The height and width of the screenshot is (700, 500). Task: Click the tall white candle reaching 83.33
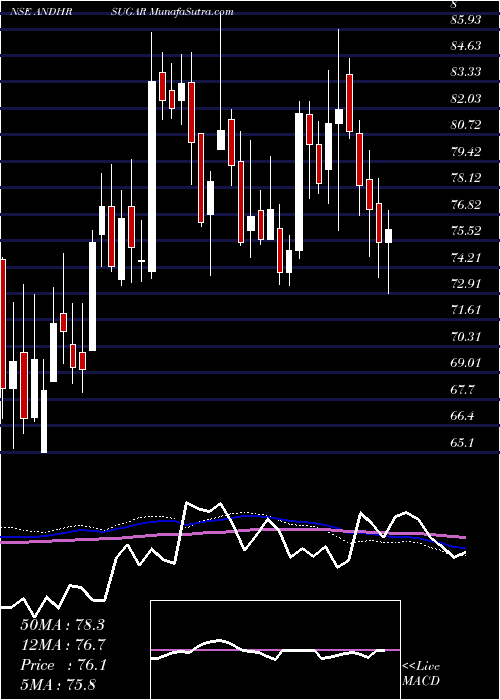(x=152, y=176)
